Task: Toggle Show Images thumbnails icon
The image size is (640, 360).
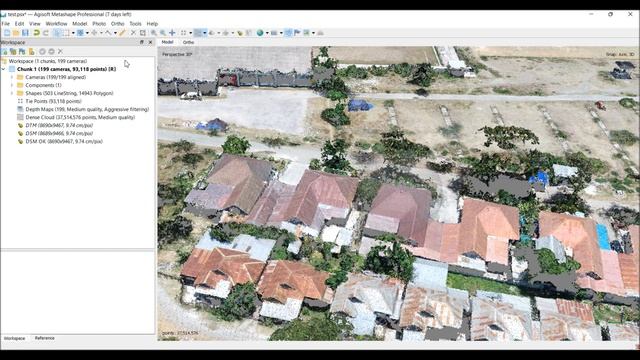Action: tap(306, 33)
